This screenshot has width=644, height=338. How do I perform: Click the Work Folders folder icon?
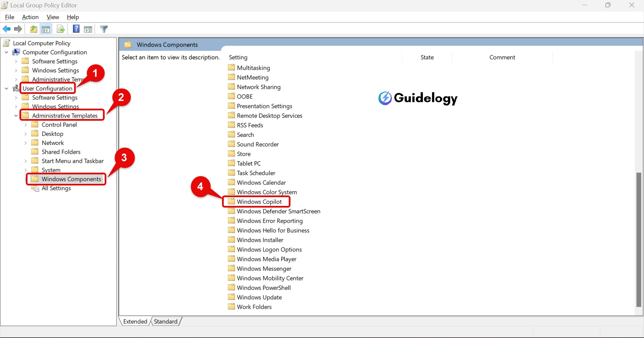point(231,306)
